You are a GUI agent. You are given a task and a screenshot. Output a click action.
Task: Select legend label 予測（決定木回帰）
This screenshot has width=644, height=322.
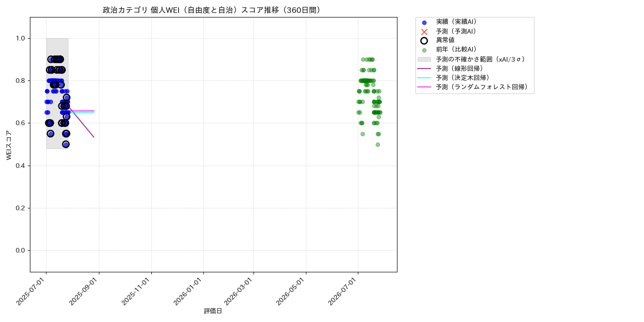[x=463, y=78]
